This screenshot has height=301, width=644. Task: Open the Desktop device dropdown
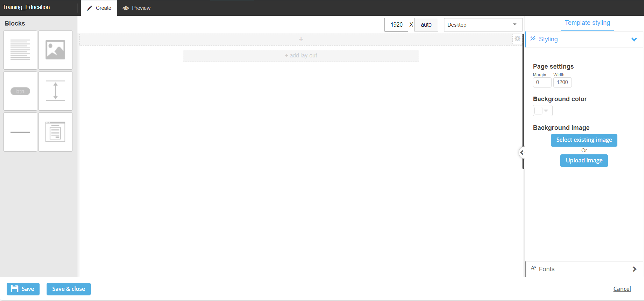483,25
